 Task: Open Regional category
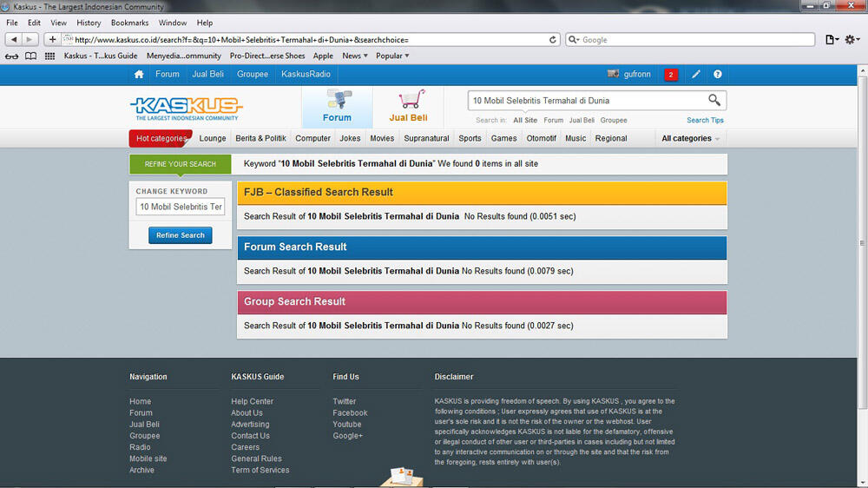(611, 138)
